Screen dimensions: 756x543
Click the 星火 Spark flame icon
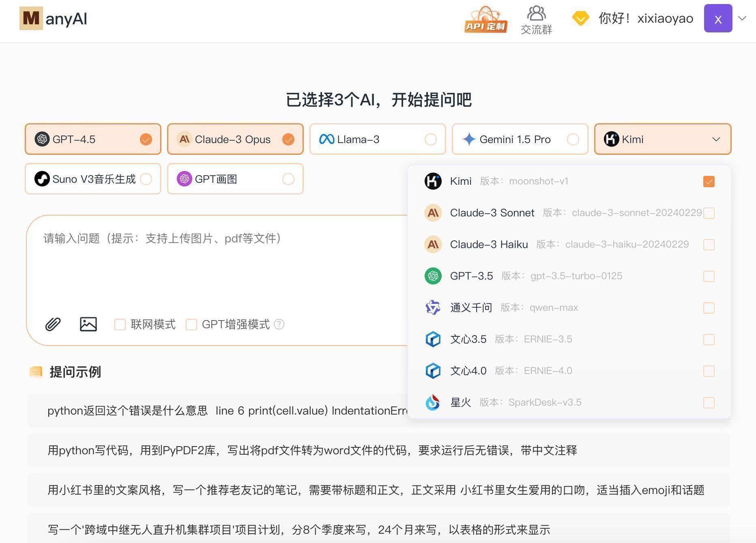(x=433, y=402)
